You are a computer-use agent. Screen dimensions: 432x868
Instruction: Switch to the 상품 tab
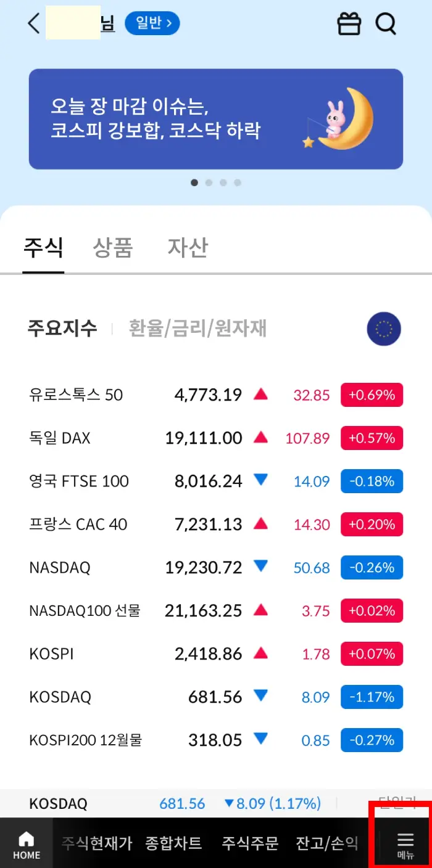[113, 248]
